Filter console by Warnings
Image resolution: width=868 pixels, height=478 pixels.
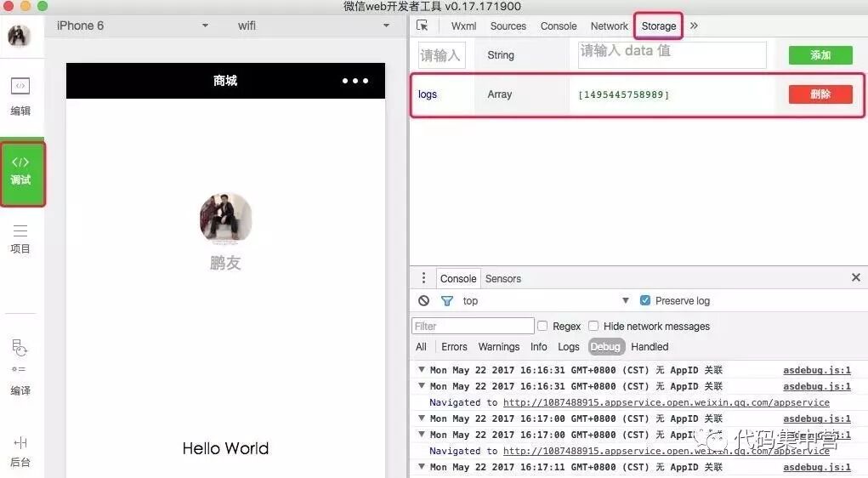pyautogui.click(x=499, y=347)
